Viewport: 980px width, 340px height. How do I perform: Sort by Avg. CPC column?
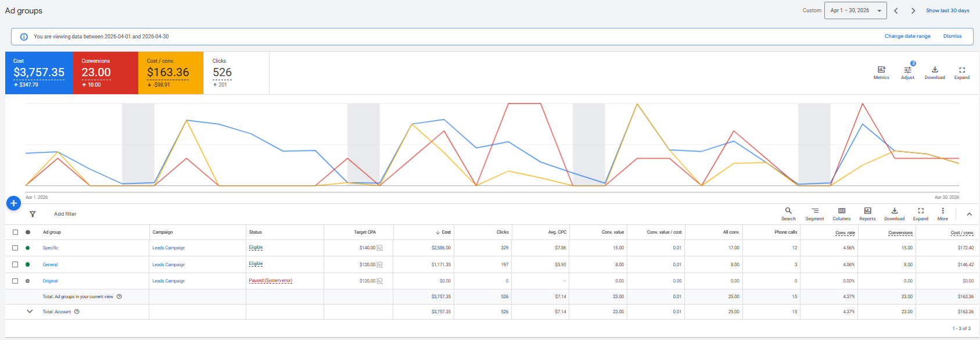coord(557,232)
